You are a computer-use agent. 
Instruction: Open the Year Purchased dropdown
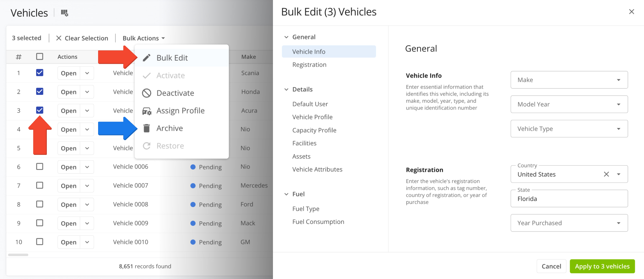pyautogui.click(x=569, y=223)
